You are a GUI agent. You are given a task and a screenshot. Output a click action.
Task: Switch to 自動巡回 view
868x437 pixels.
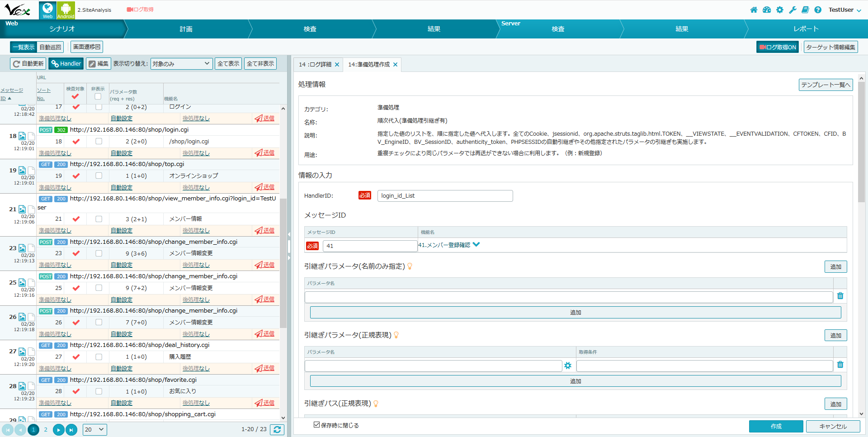pos(50,47)
